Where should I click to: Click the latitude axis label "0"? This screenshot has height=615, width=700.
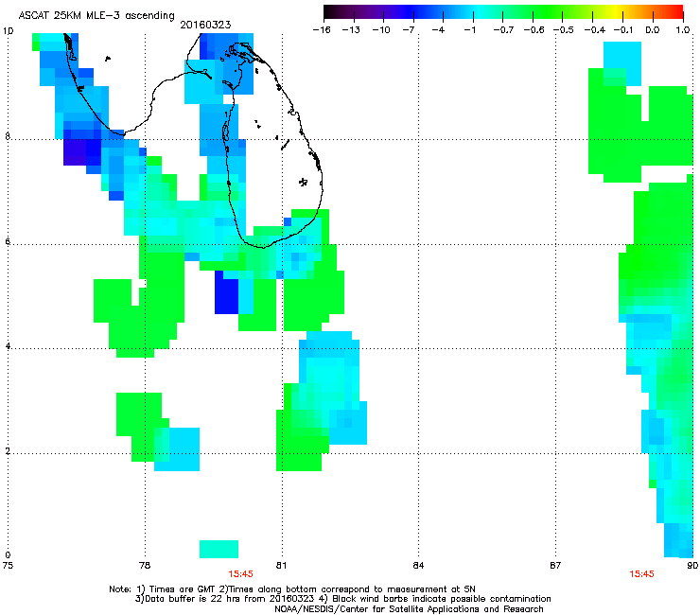[8, 555]
